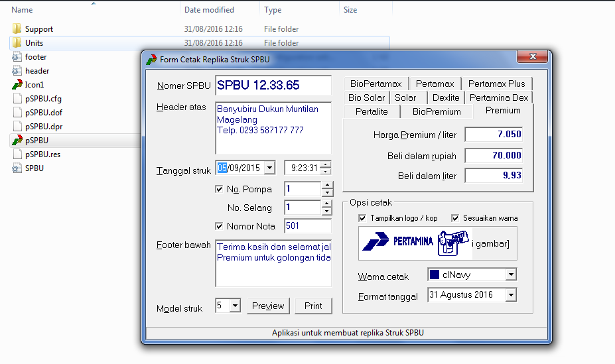Decrease the No. Pompa value
Screen dimensions: 615x364
327,192
